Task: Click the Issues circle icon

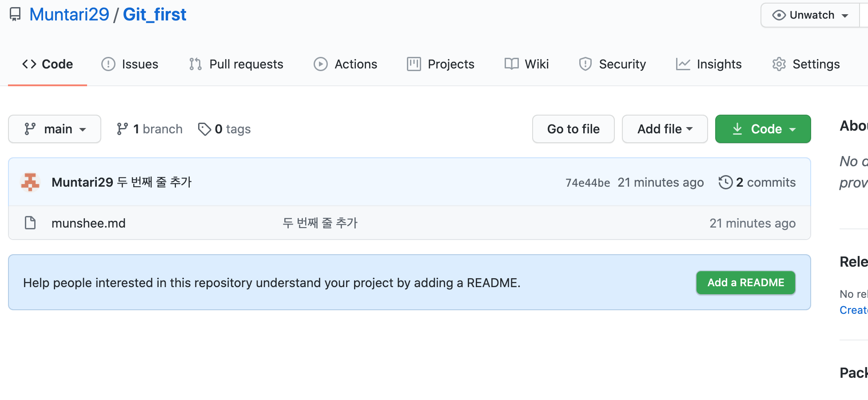Action: tap(108, 64)
